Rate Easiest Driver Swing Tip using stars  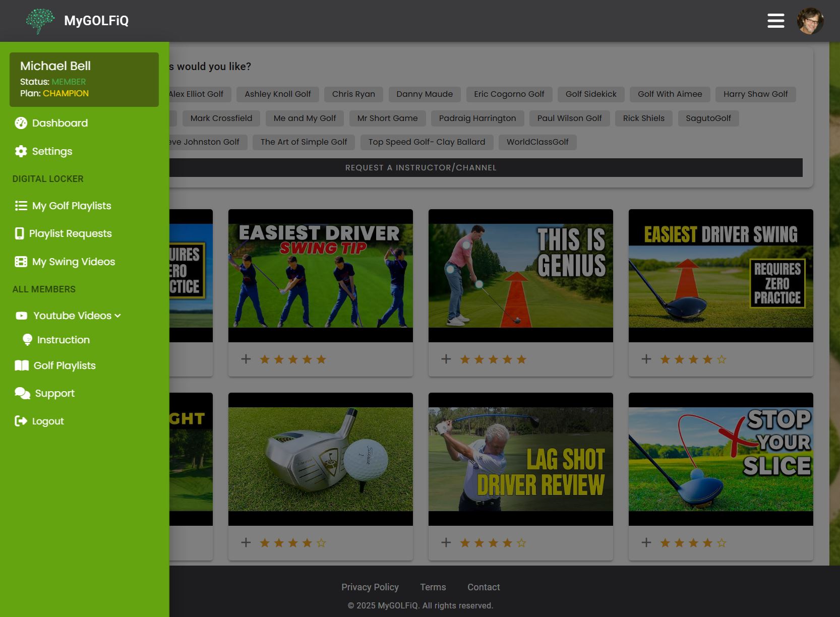pos(293,359)
